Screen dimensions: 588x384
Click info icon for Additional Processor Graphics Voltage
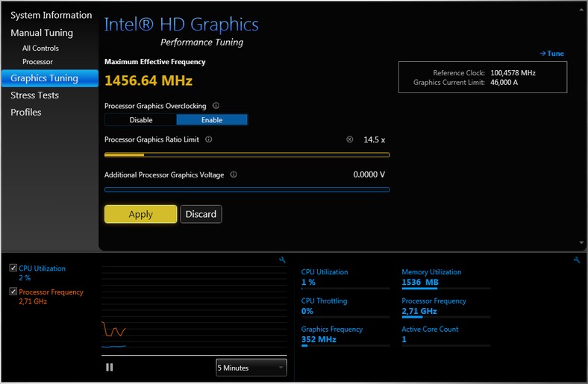[234, 174]
